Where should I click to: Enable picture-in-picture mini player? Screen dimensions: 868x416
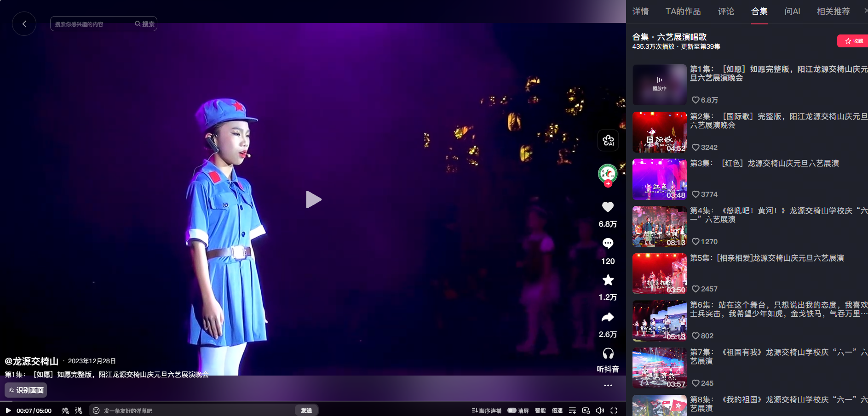tap(586, 410)
